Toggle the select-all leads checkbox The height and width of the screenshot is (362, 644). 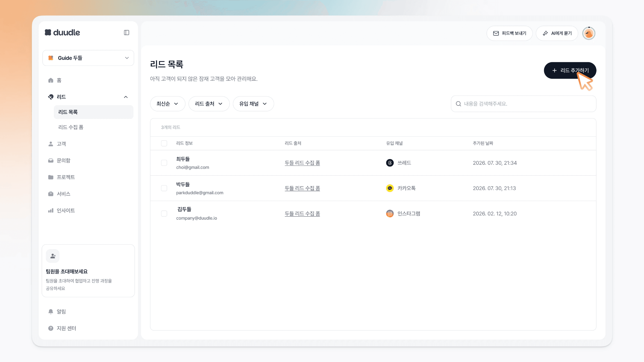click(164, 143)
